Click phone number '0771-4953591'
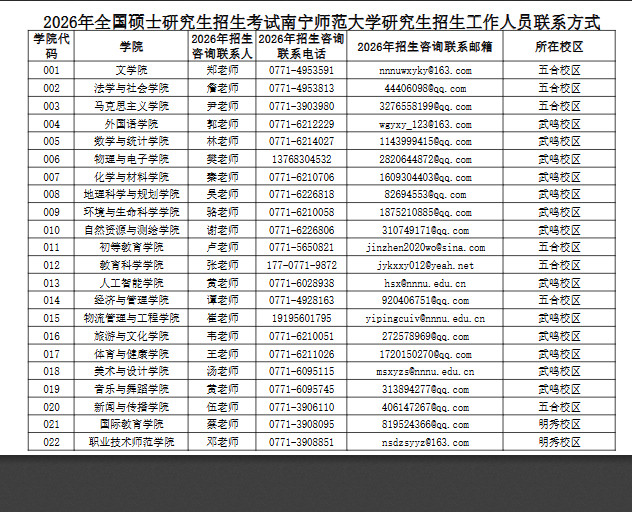Viewport: 632px width, 512px height. tap(301, 71)
